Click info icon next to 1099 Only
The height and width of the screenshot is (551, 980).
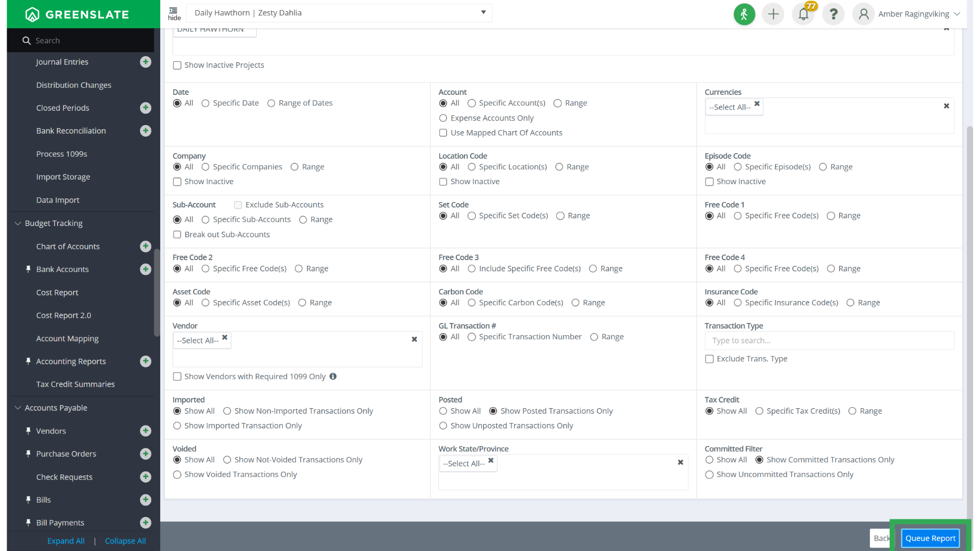click(x=333, y=377)
